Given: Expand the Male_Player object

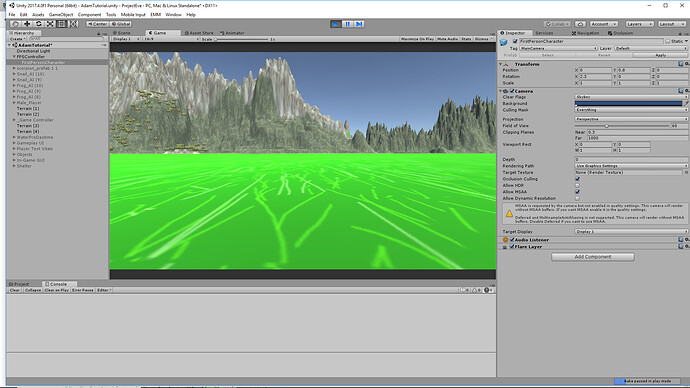Looking at the screenshot, I should [x=14, y=102].
